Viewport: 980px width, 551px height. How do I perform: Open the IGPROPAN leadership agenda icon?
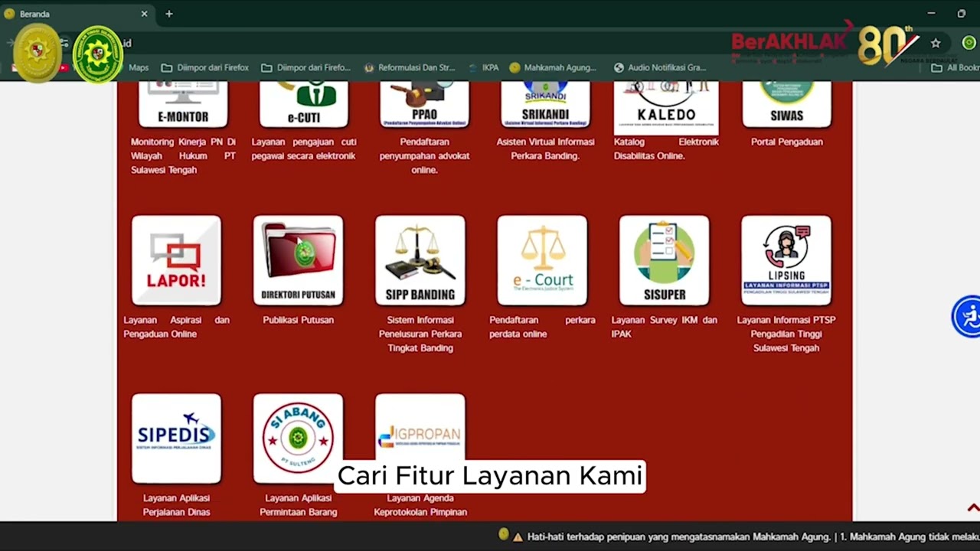420,429
